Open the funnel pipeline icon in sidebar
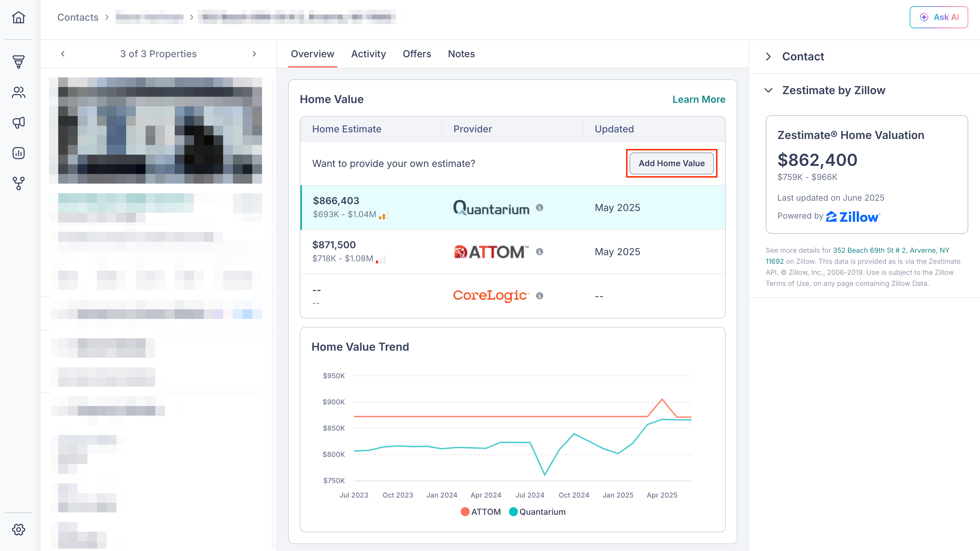980x551 pixels. [x=18, y=61]
